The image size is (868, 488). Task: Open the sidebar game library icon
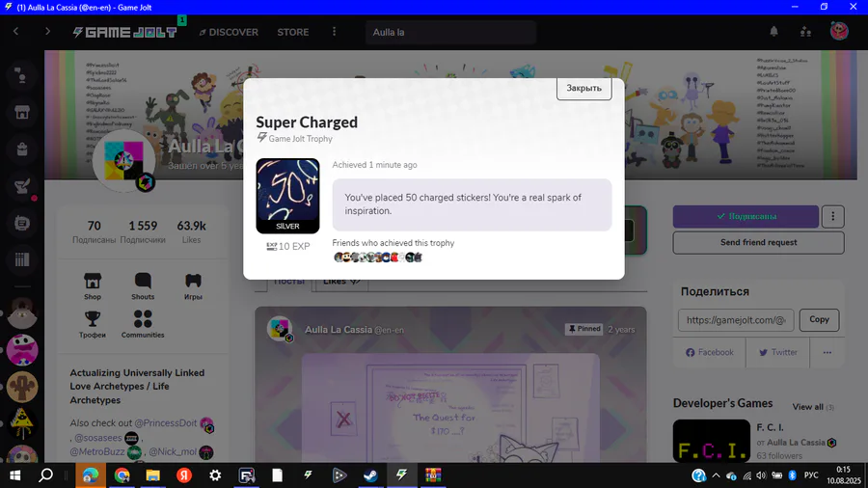[22, 259]
